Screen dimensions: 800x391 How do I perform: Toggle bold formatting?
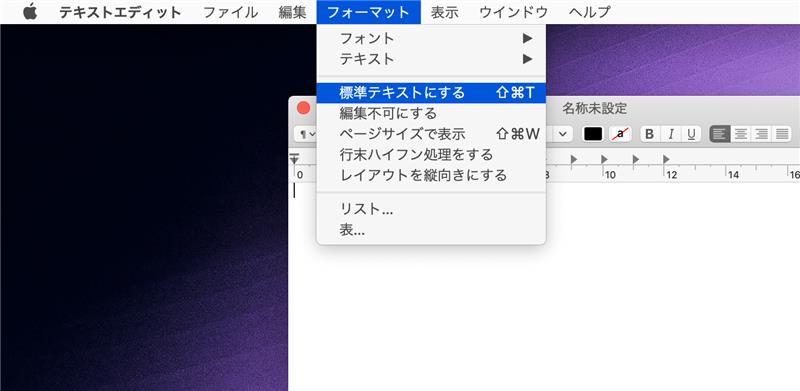(x=649, y=134)
